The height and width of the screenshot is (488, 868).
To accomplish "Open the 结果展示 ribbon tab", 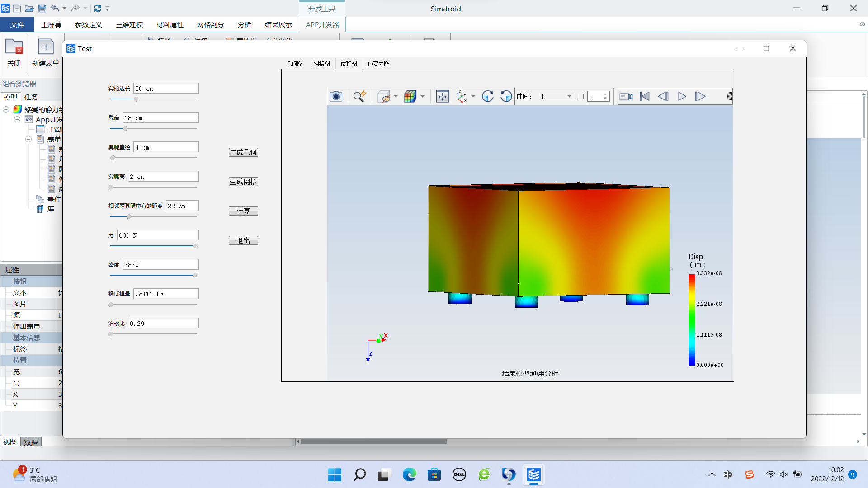I will click(x=278, y=24).
